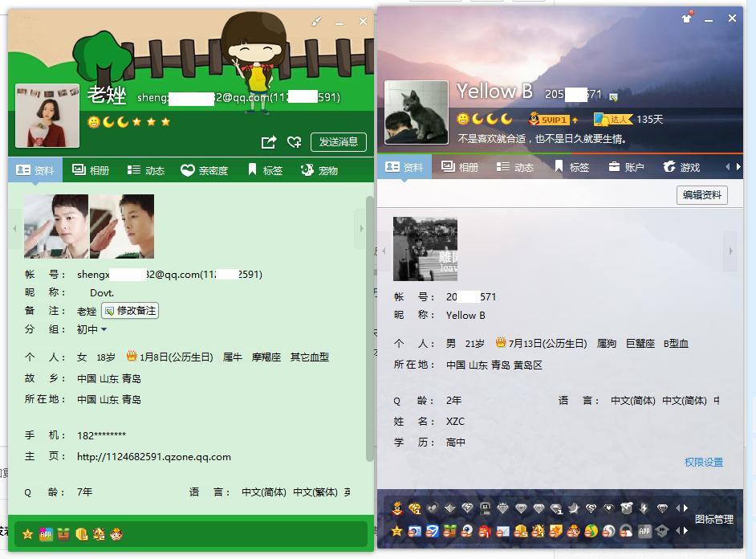Image resolution: width=756 pixels, height=559 pixels.
Task: Open the SVIP1 badge on Yellow B's profile
Action: pos(551,119)
